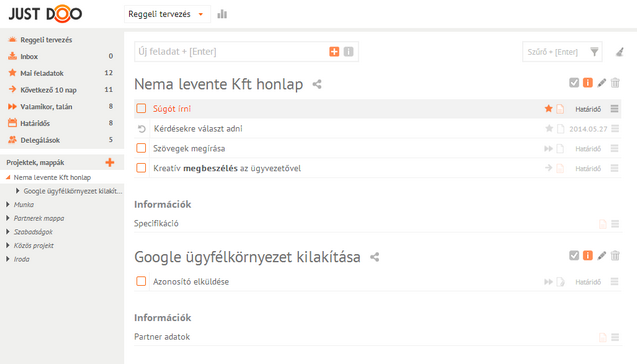The height and width of the screenshot is (364, 637).
Task: Expand the Munka folder
Action: (x=8, y=204)
